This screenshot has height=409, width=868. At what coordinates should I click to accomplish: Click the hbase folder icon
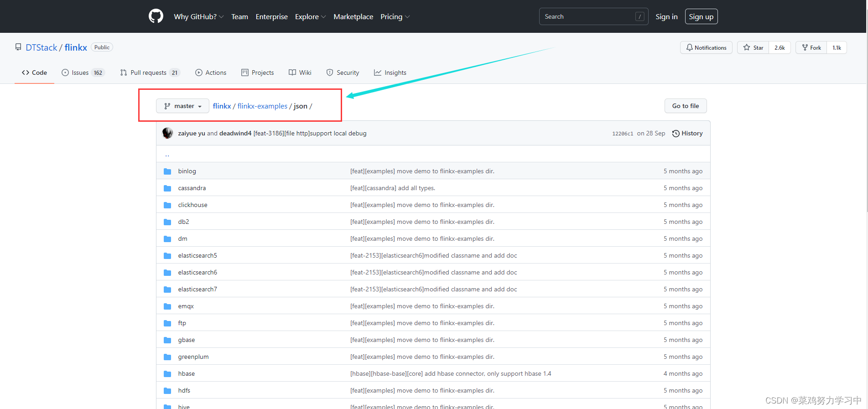(167, 374)
